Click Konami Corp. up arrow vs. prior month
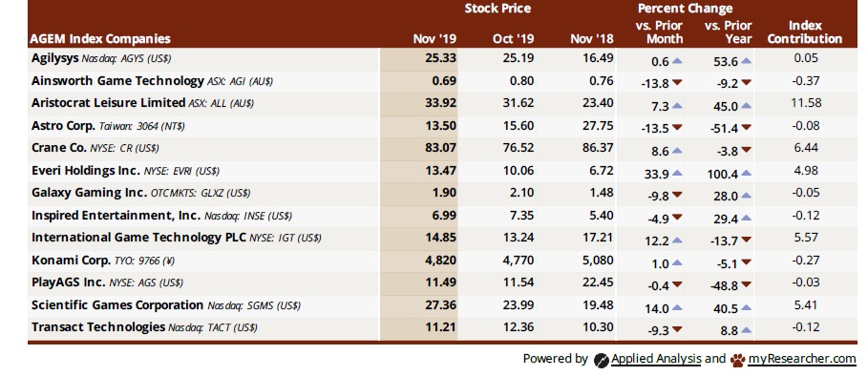Screen dimensions: 868x376 (676, 262)
